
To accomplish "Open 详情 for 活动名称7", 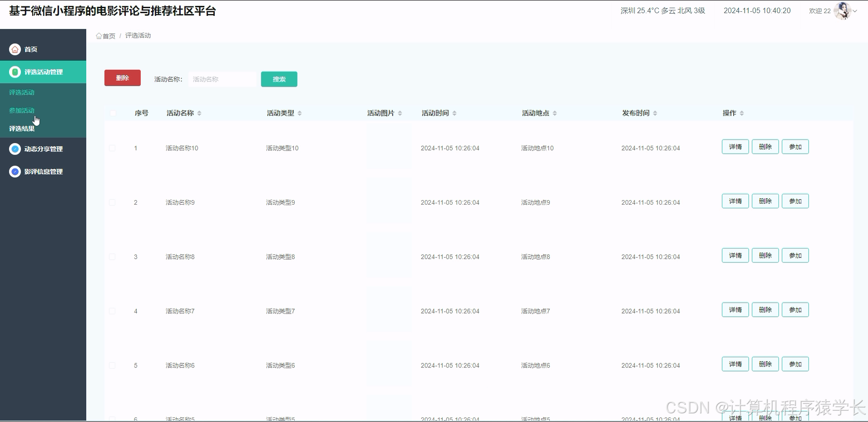I will pos(735,310).
